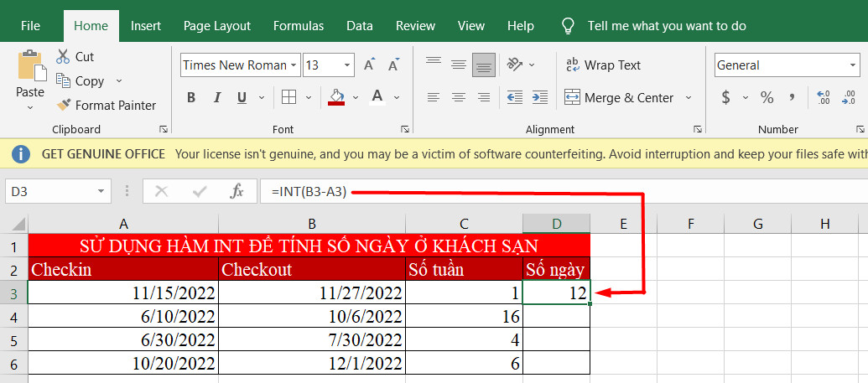Click the GET GENUINE OFFICE info icon
Image resolution: width=868 pixels, height=383 pixels.
tap(20, 154)
